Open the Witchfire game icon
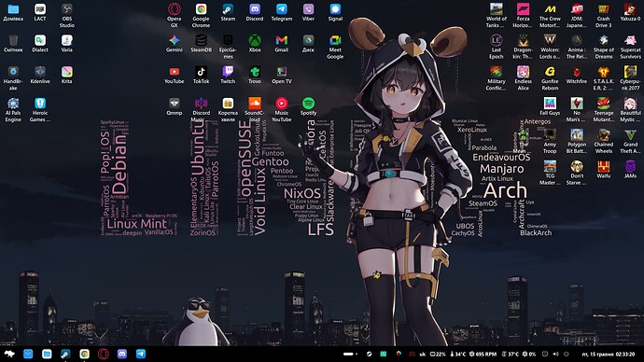Screen dimensions: 644x362 (x=577, y=76)
